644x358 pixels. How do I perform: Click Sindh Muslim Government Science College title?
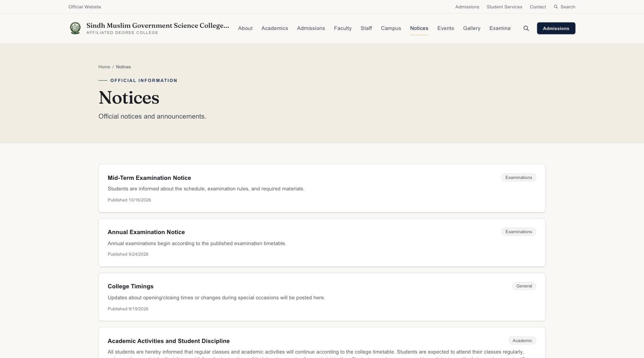point(158,26)
